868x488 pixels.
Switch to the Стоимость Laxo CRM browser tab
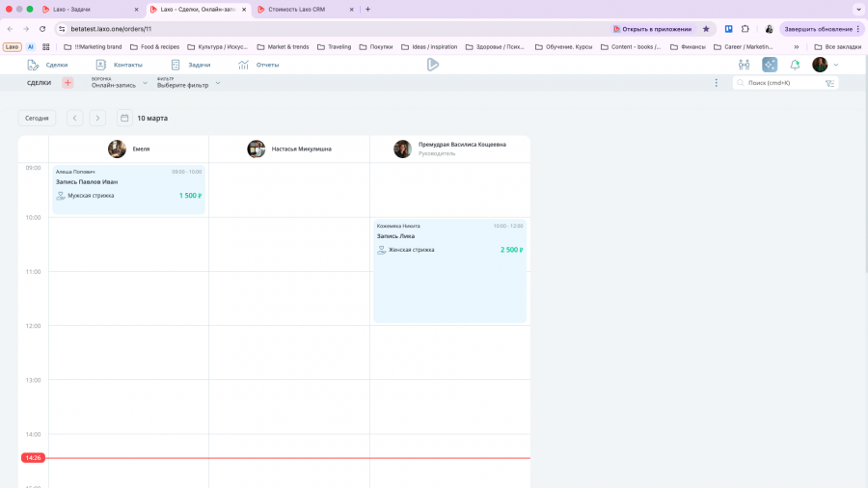[297, 9]
